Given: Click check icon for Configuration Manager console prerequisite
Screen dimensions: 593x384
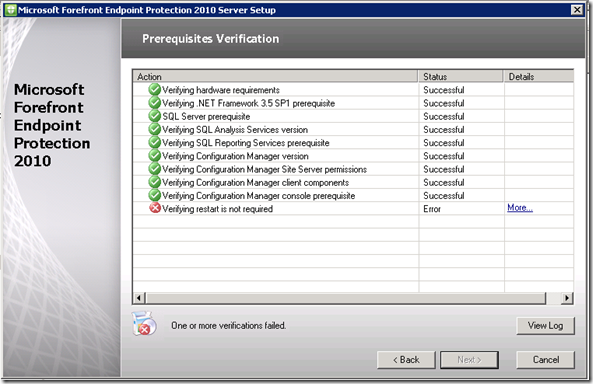Looking at the screenshot, I should click(x=154, y=195).
